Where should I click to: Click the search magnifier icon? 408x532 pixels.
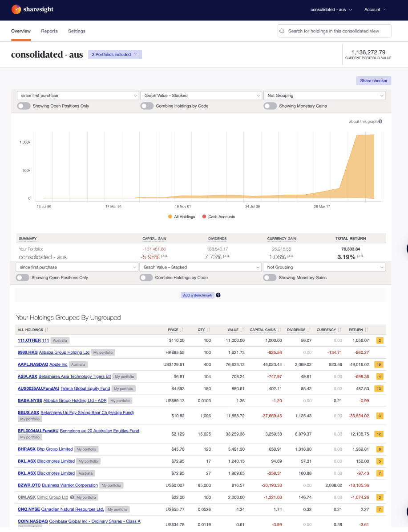[282, 31]
